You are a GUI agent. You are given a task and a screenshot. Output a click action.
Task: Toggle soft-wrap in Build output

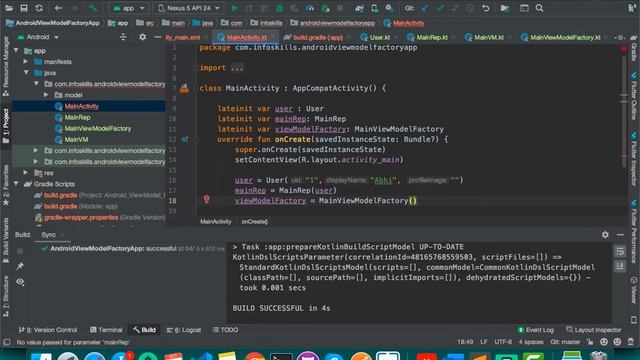[620, 251]
